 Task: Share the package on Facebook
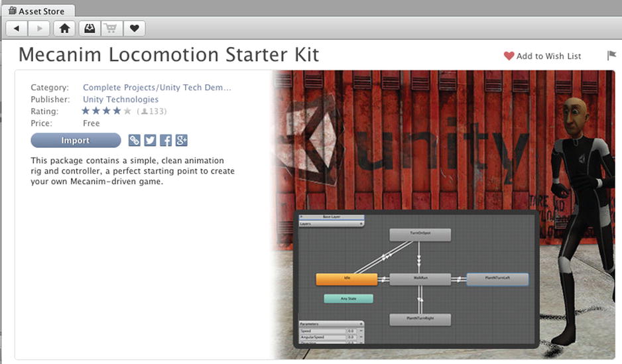165,141
